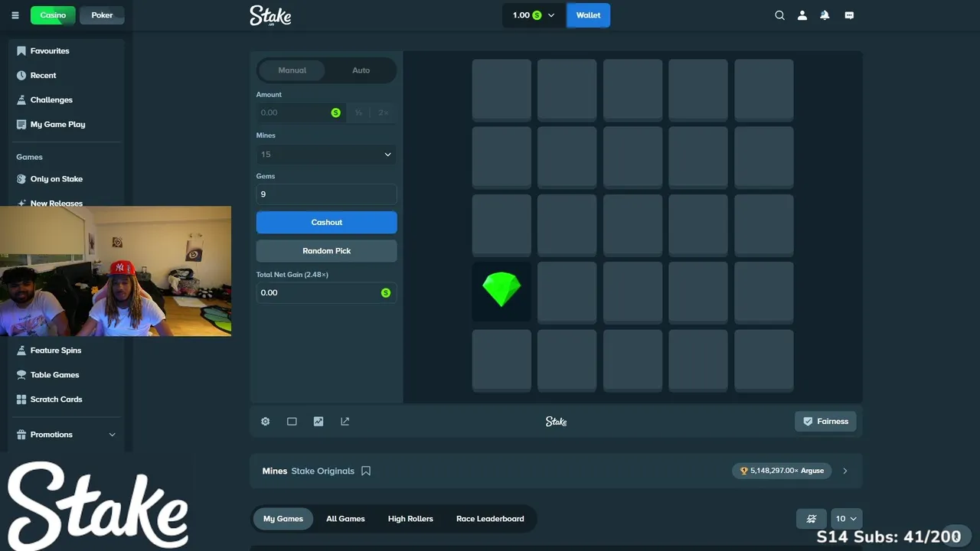
Task: Open the rows-per-page 10 dropdown
Action: [x=845, y=519]
